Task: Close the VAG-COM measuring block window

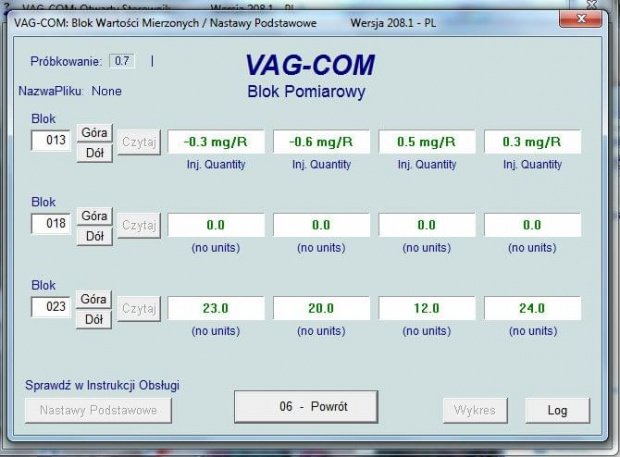Action: [581, 18]
